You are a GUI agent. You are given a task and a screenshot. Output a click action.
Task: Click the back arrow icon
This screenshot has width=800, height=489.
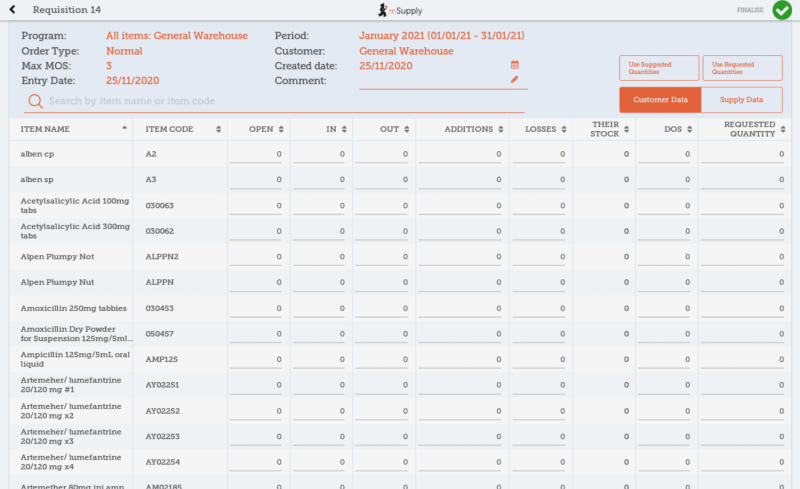pos(11,10)
